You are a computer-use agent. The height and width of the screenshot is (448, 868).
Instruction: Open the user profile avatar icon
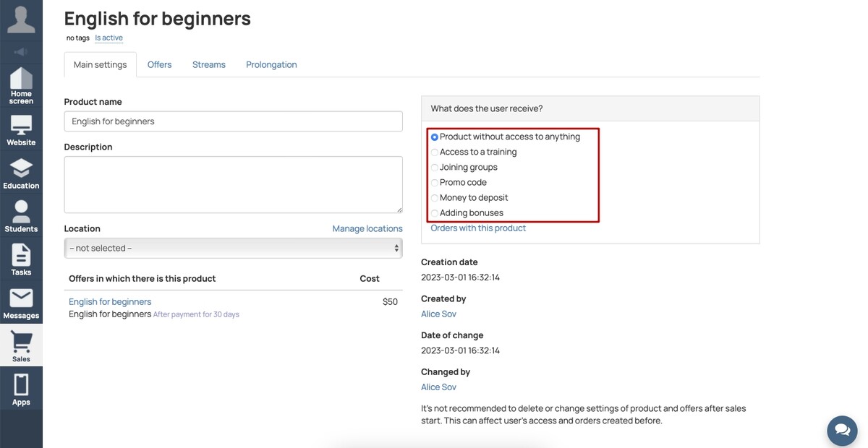pos(21,20)
